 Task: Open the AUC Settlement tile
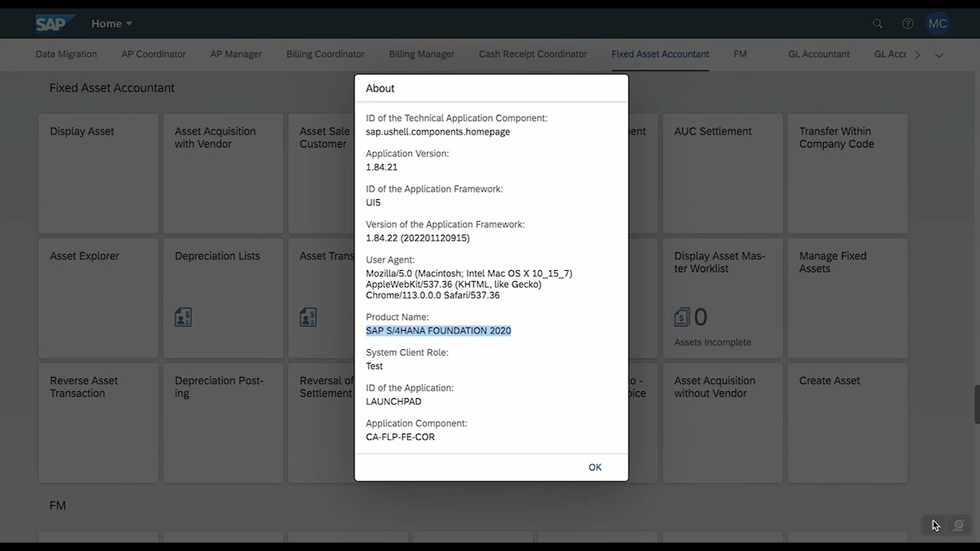tap(723, 174)
